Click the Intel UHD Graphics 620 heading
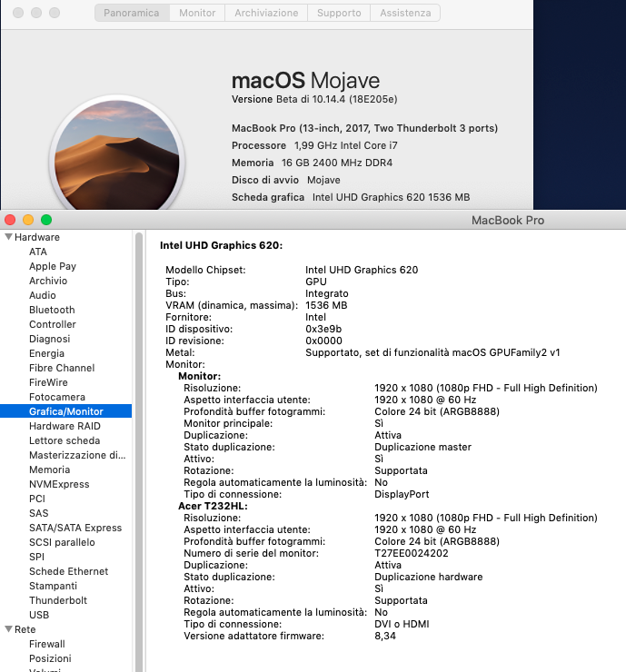The image size is (626, 672). click(222, 245)
